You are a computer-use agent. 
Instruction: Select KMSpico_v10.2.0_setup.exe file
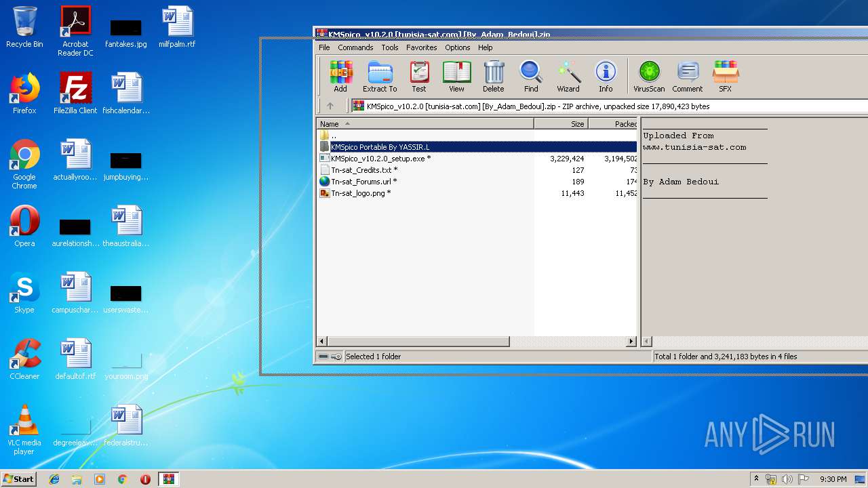(477, 159)
